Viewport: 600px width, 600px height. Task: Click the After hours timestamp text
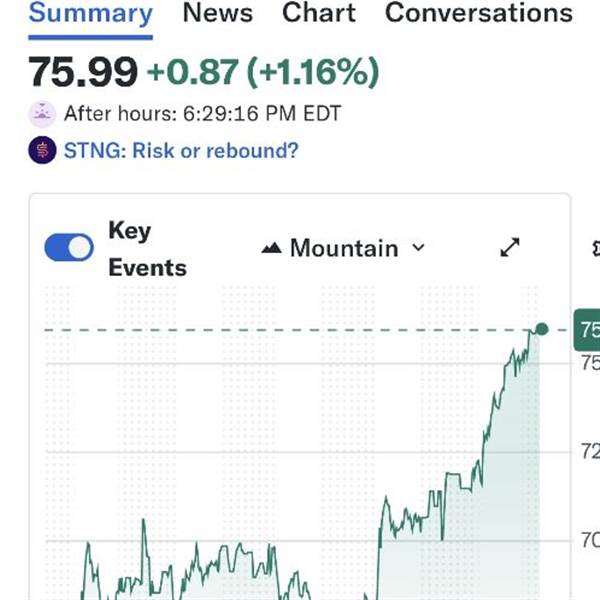pyautogui.click(x=202, y=113)
